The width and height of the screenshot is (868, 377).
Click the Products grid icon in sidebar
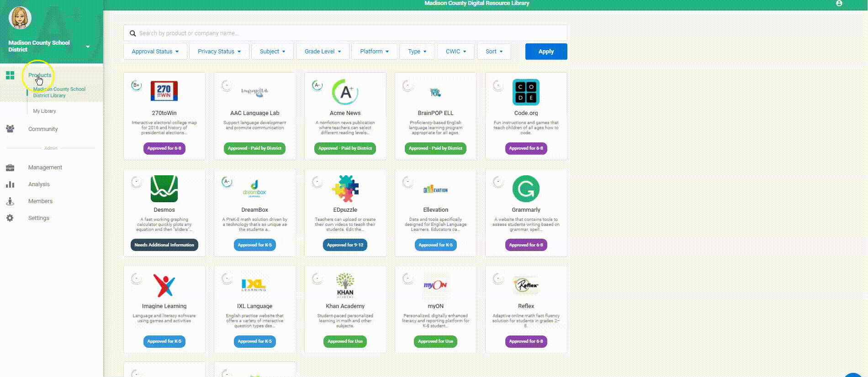(x=10, y=75)
